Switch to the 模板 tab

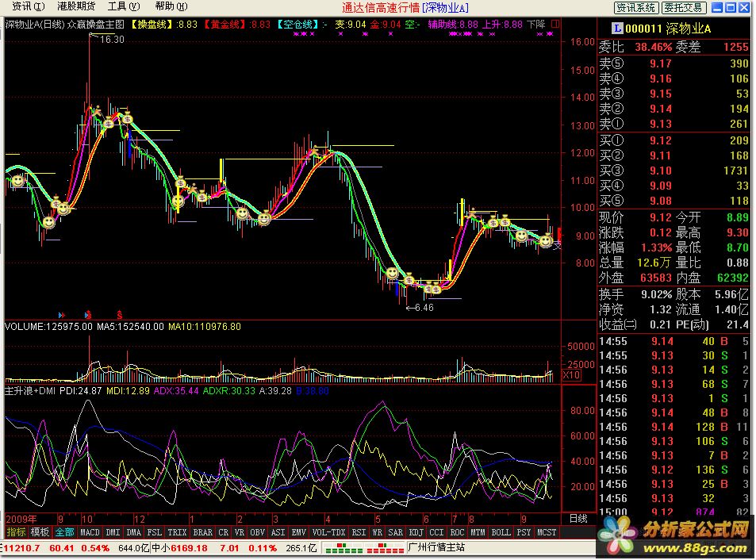(x=40, y=532)
